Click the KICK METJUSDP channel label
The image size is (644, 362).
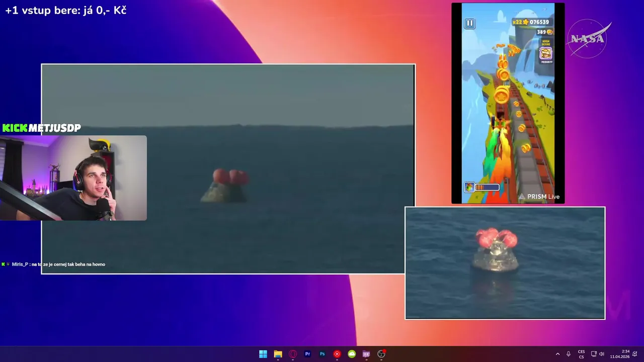coord(41,128)
